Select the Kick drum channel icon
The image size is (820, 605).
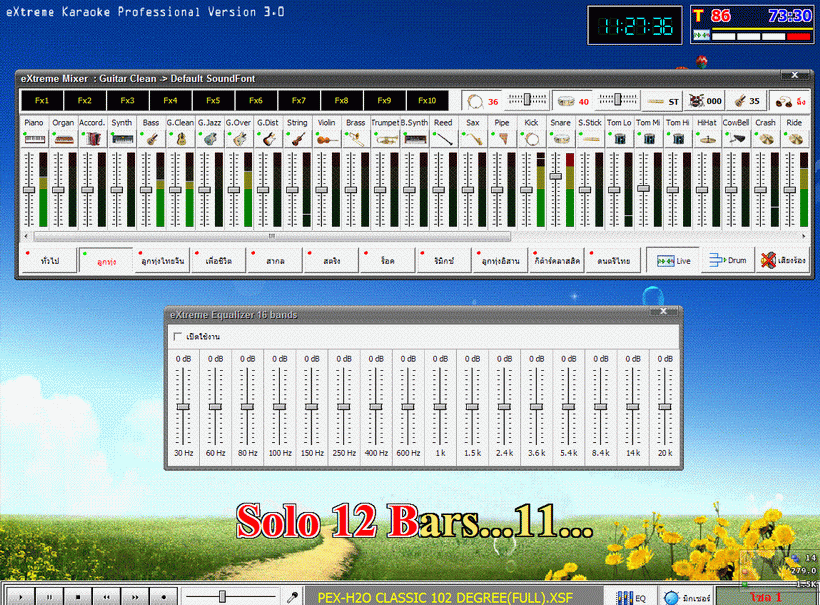[x=532, y=139]
